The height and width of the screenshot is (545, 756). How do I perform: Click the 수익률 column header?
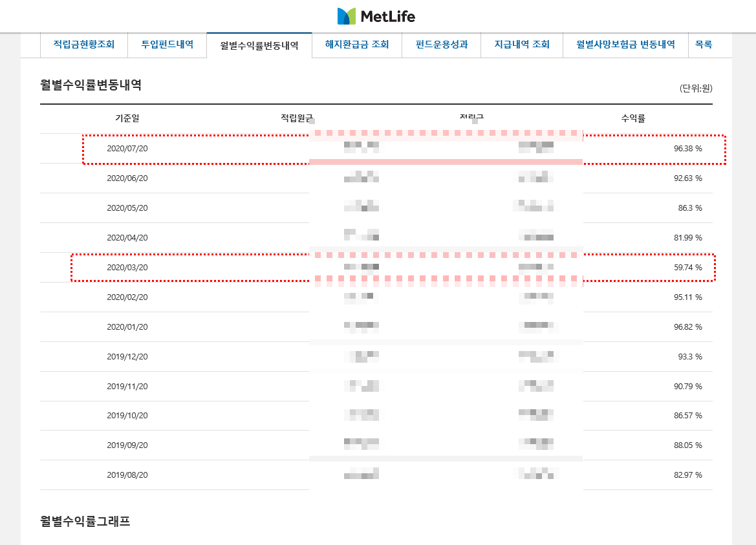click(x=633, y=118)
